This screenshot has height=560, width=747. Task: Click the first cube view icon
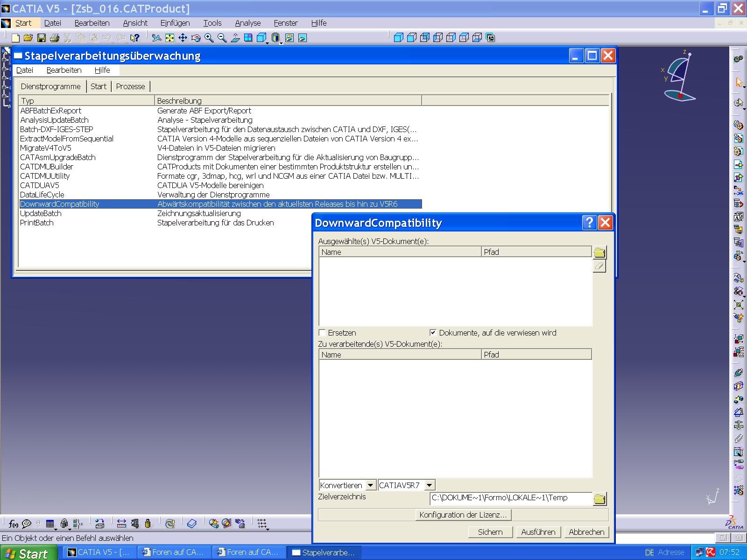point(398,38)
